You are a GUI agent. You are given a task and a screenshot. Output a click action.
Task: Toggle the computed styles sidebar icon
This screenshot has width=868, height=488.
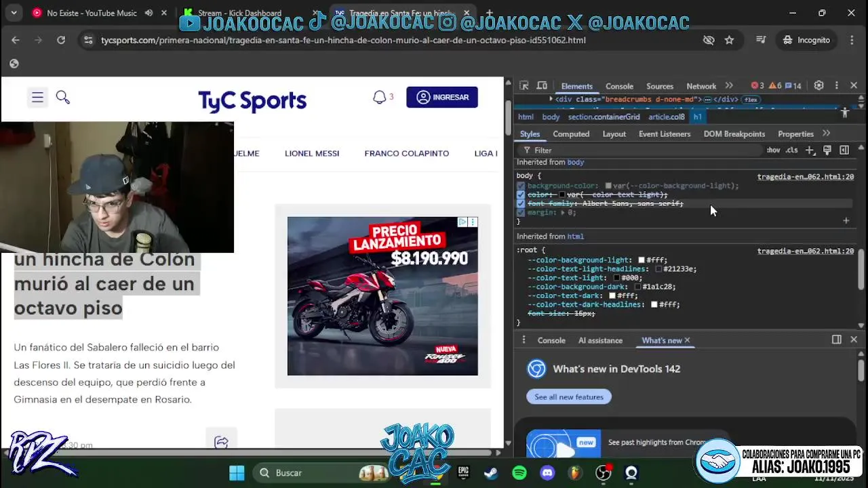coord(844,150)
